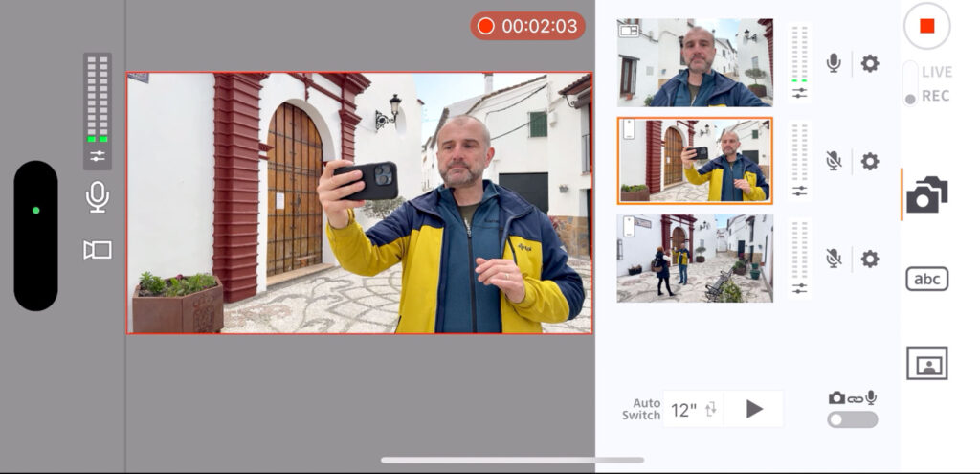The width and height of the screenshot is (980, 474).
Task: Open audio sliders below the main level meter
Action: pos(98,156)
